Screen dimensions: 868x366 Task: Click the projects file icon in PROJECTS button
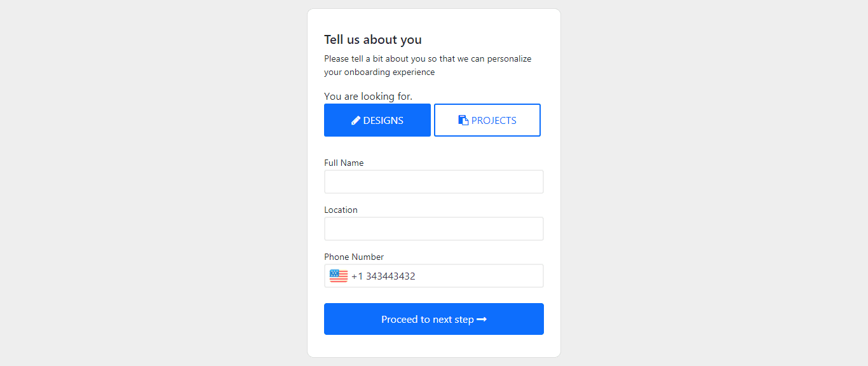[x=463, y=120]
